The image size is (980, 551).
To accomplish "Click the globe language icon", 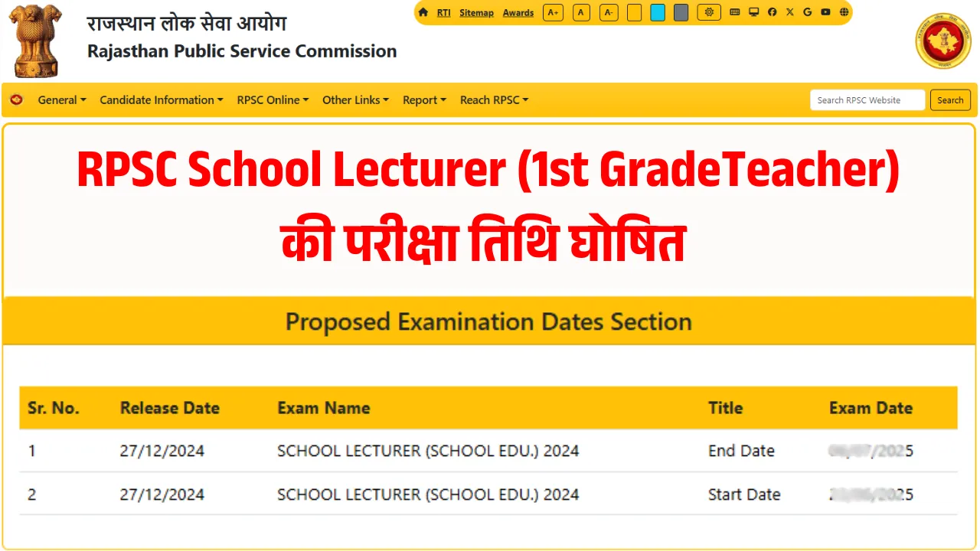I will tap(844, 12).
